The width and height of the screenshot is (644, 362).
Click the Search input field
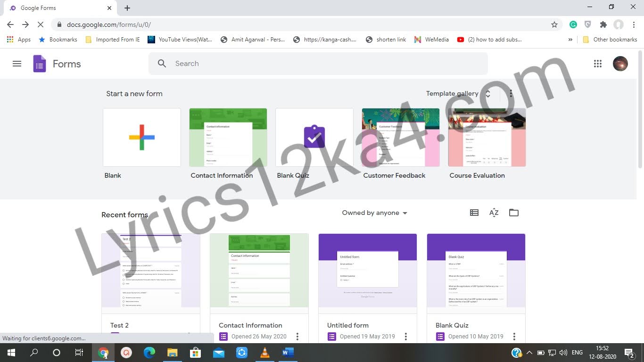tap(318, 64)
